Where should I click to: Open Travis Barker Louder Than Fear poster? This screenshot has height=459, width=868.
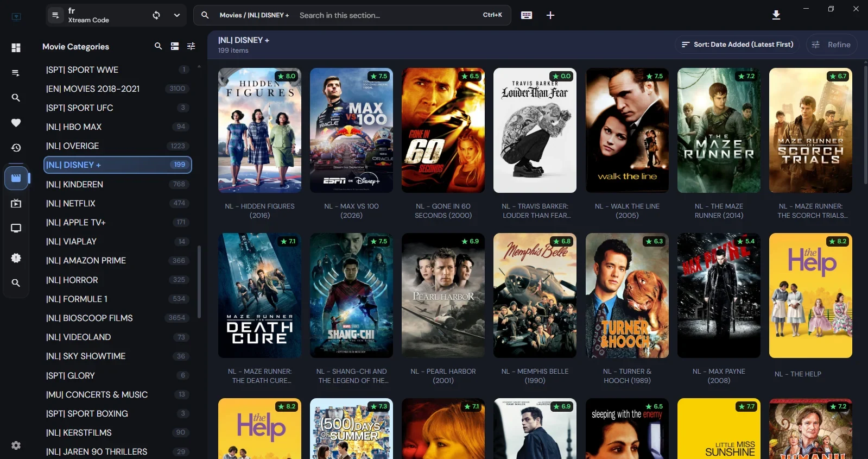tap(535, 130)
